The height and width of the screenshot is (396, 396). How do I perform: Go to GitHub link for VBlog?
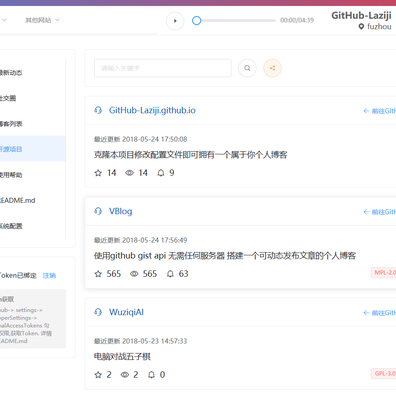[x=379, y=212]
